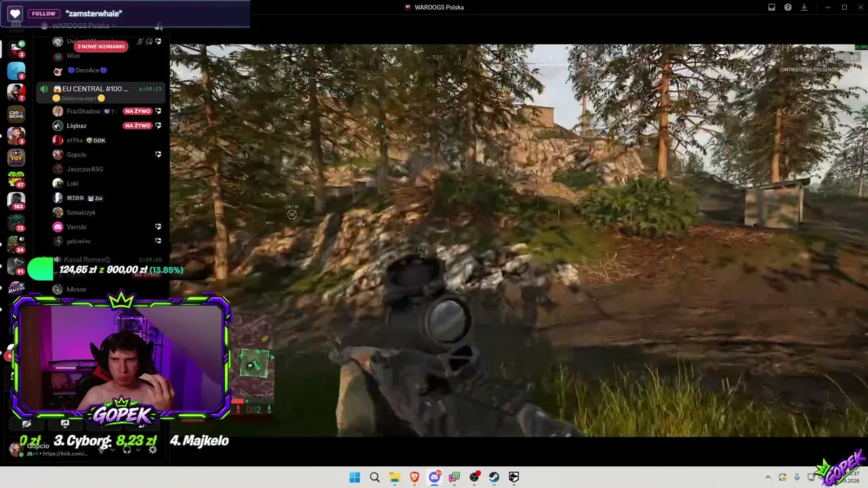The height and width of the screenshot is (488, 868).
Task: Watch yebaniec's stream via the screen icon
Action: [158, 241]
